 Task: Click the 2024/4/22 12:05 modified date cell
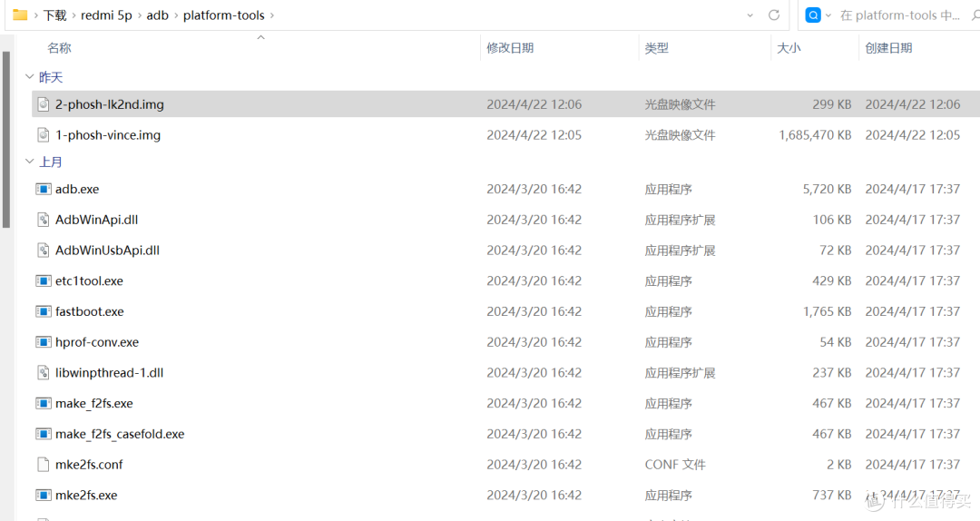[x=534, y=135]
